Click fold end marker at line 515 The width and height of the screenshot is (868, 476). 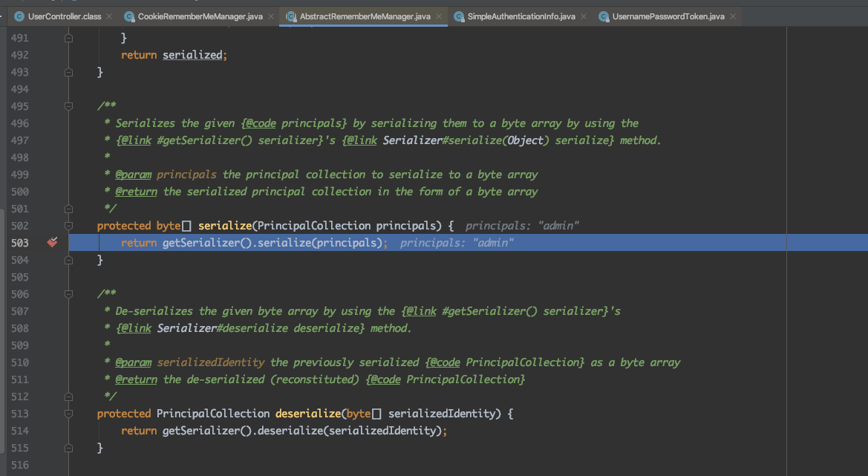(x=68, y=448)
